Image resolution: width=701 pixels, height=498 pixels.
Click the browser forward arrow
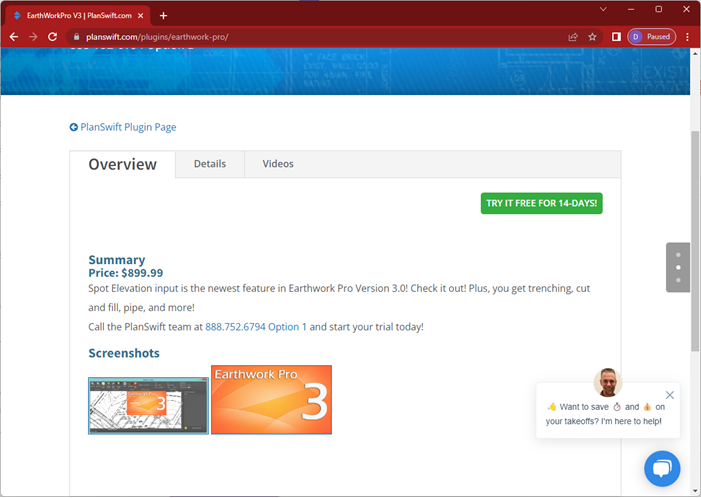point(33,37)
